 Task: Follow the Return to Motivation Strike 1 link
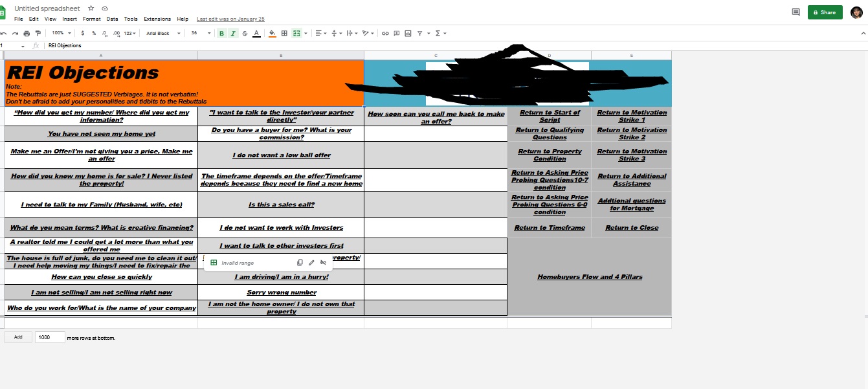(x=632, y=116)
